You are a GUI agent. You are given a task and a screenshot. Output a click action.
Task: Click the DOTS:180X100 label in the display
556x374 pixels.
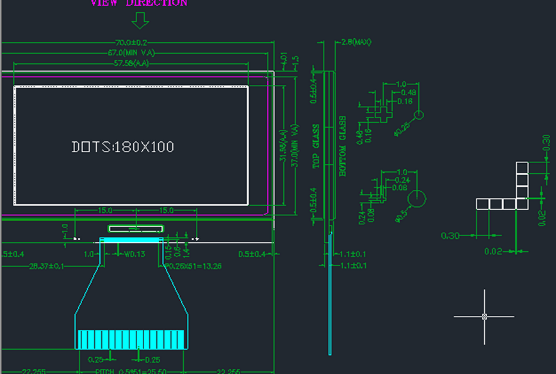tap(123, 147)
